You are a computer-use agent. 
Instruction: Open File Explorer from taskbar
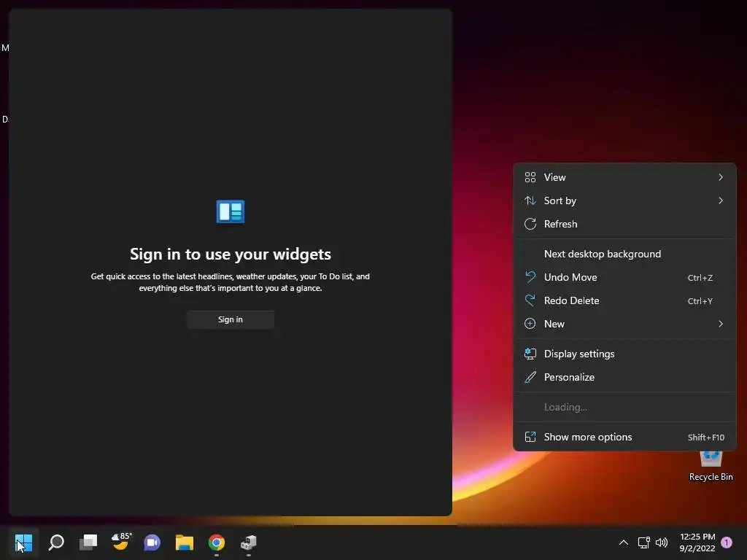pyautogui.click(x=185, y=542)
